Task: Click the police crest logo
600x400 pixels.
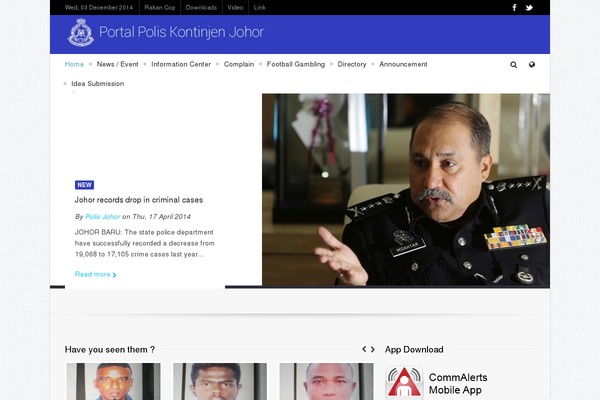Action: point(80,33)
